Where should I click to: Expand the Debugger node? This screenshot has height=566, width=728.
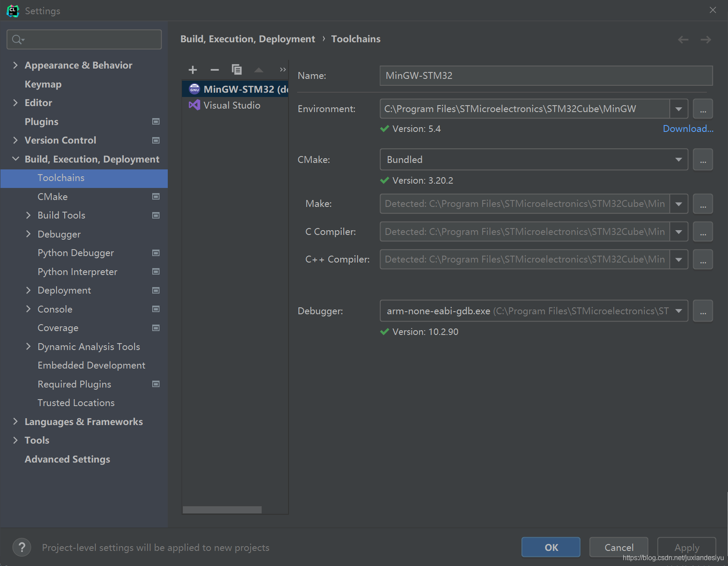28,234
